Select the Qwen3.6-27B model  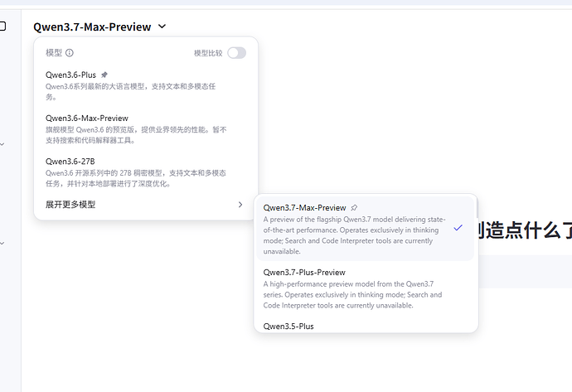coord(146,172)
